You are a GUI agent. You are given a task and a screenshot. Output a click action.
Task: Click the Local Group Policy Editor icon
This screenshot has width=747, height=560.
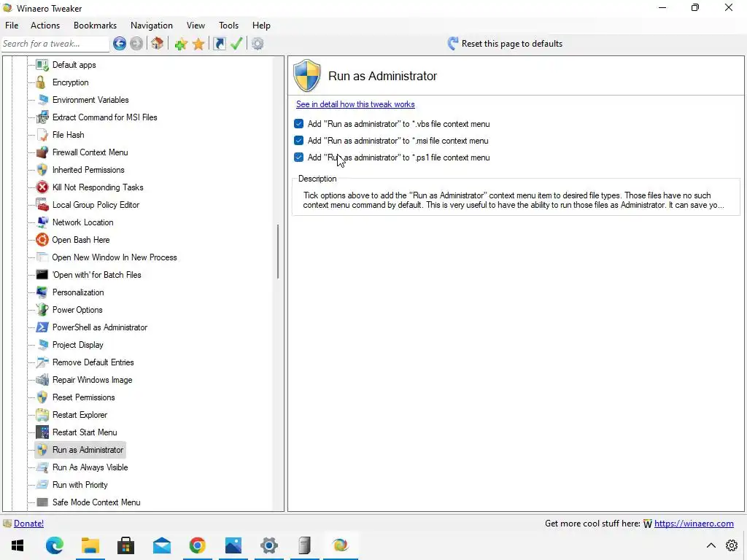pos(42,205)
